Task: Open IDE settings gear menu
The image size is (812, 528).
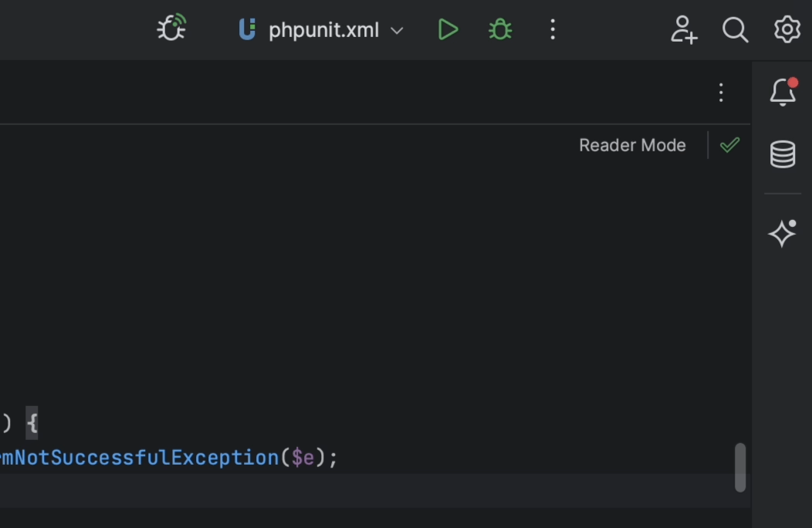Action: click(x=787, y=30)
